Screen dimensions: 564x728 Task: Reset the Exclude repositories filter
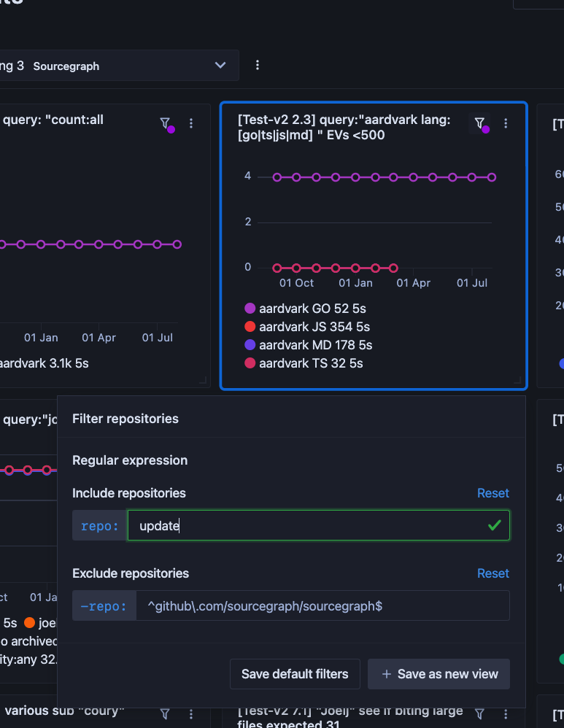click(493, 573)
